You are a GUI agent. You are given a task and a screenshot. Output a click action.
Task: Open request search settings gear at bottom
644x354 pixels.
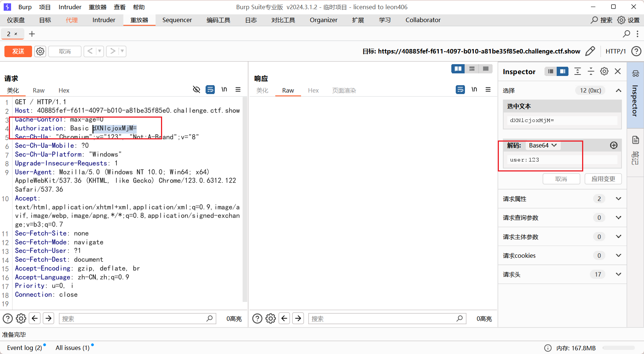point(21,318)
